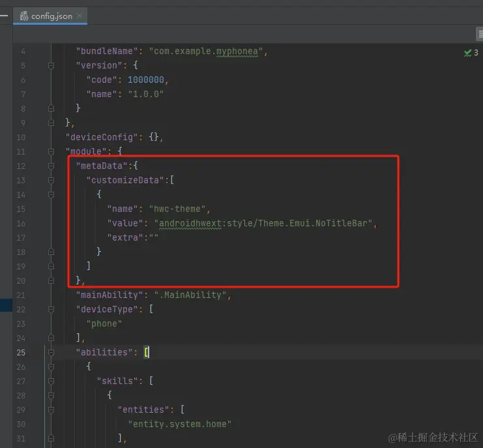Click the fold end marker on line 31

pos(51,438)
